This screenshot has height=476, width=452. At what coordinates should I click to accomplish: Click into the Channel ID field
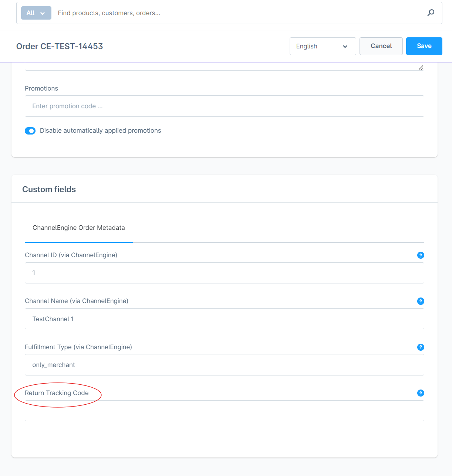224,273
